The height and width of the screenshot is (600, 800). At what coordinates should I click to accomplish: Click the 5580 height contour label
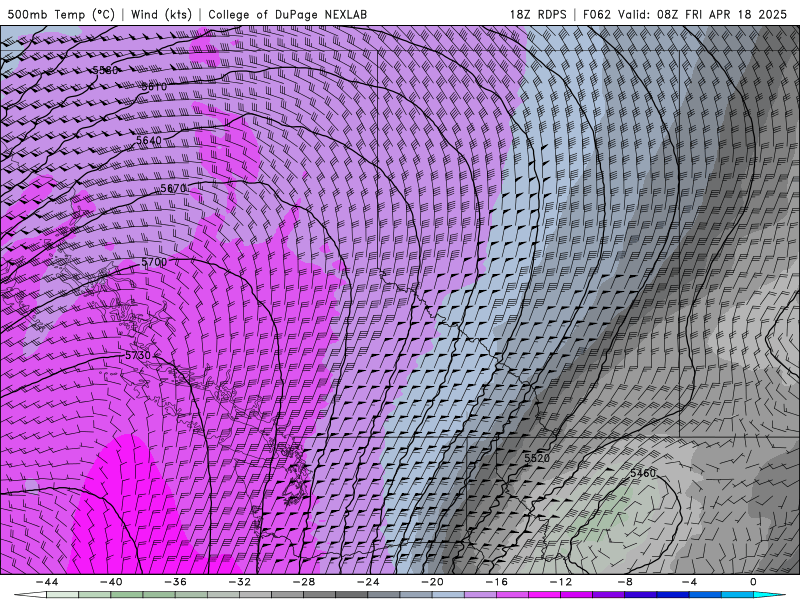click(106, 70)
